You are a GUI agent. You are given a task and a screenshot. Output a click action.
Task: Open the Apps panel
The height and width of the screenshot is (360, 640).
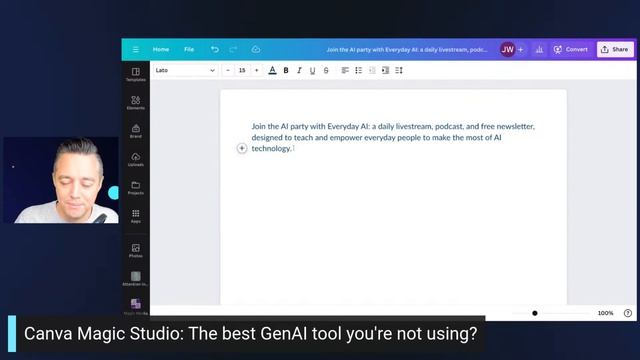(136, 216)
